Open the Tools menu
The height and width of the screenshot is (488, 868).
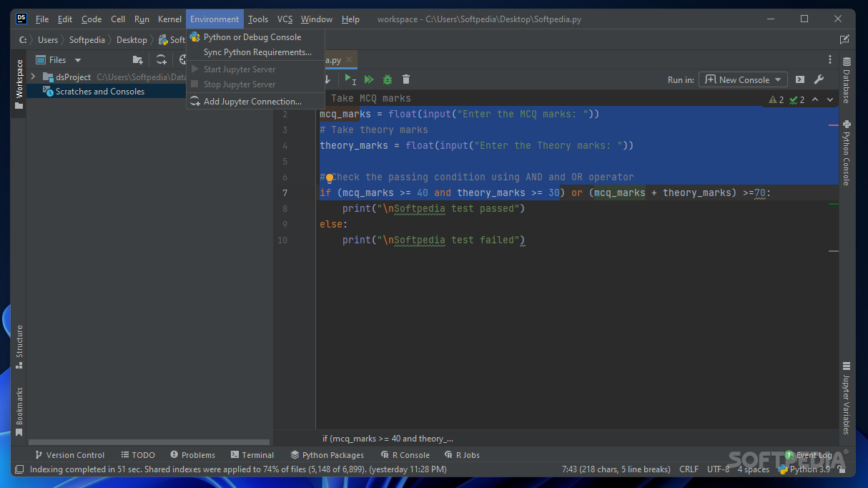(258, 19)
